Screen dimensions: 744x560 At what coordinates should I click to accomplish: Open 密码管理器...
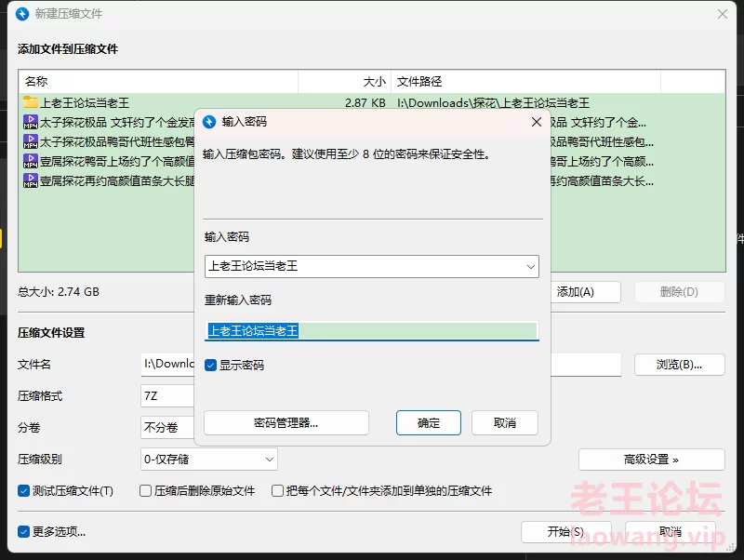pos(286,423)
